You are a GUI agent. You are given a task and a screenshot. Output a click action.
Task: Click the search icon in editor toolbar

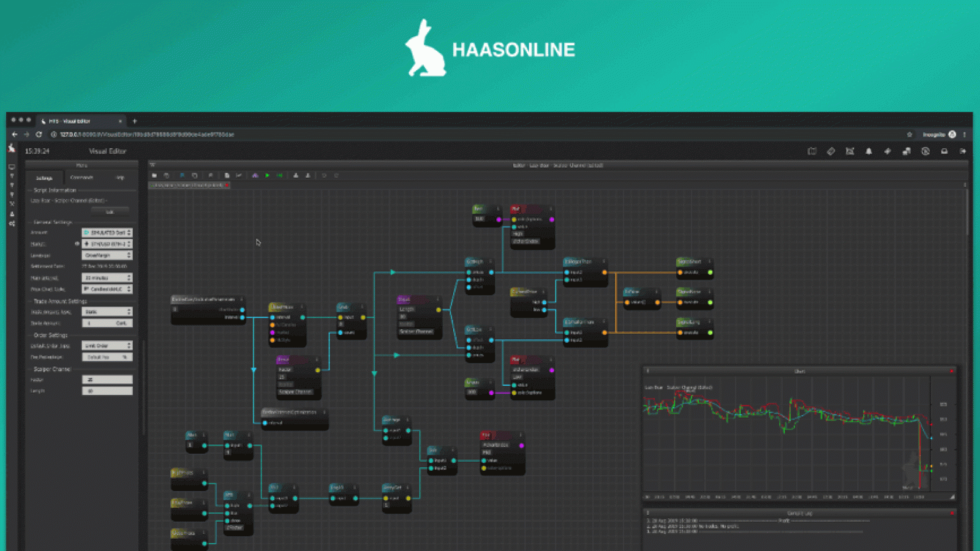click(211, 176)
